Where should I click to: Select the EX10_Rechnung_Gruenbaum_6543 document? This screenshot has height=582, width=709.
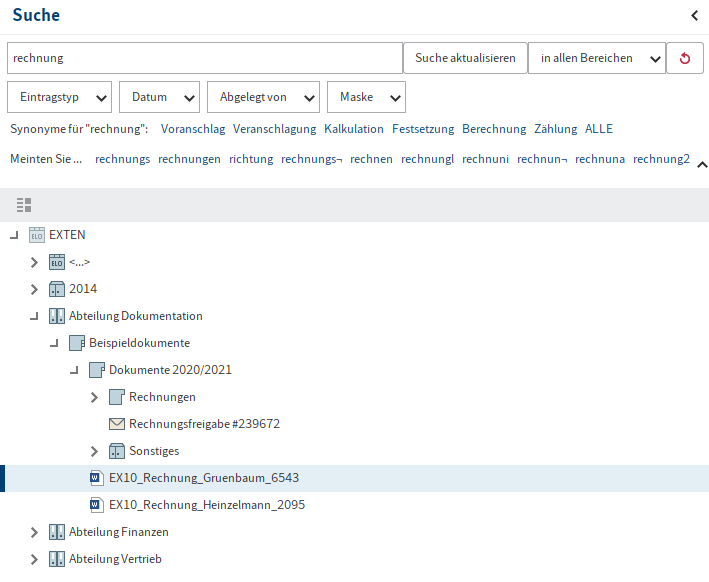204,478
